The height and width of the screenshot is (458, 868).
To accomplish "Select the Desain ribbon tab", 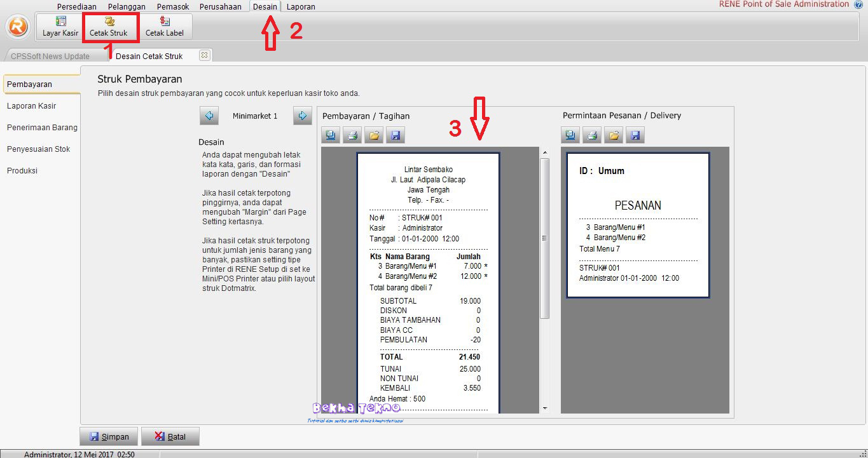I will [265, 6].
